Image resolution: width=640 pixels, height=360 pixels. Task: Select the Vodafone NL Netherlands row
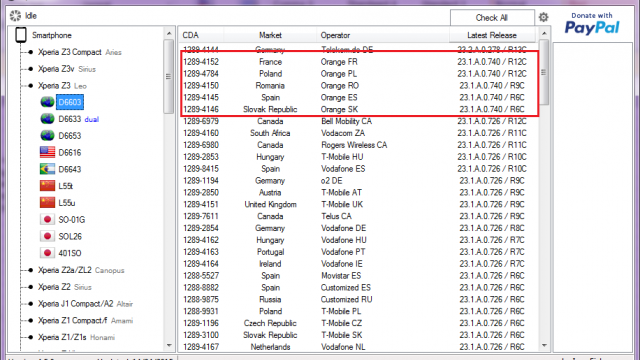[358, 347]
